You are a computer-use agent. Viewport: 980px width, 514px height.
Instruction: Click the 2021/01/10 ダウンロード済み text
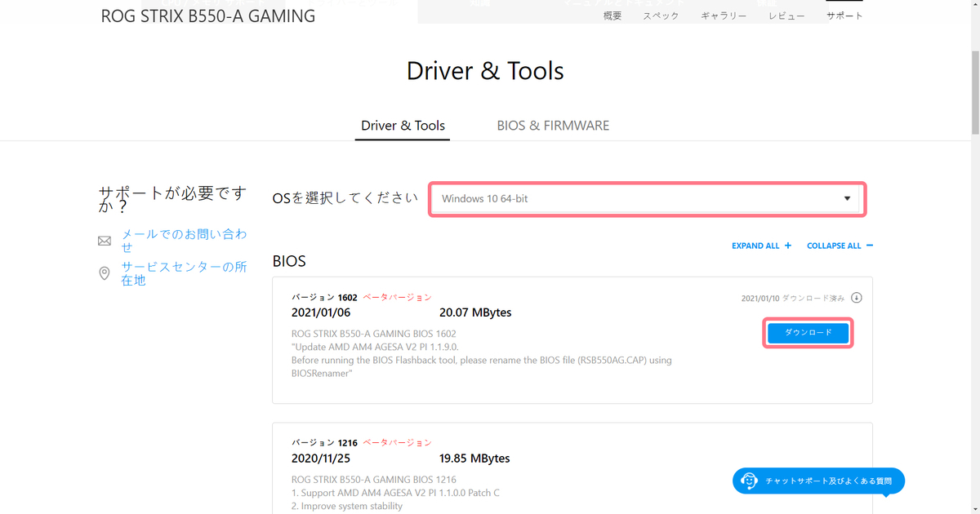coord(793,299)
